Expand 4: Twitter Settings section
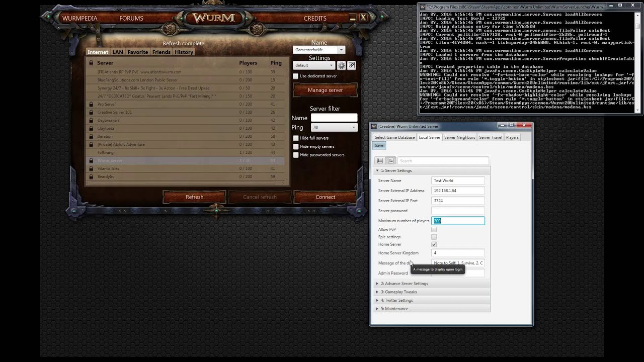The width and height of the screenshot is (644, 362). click(432, 300)
